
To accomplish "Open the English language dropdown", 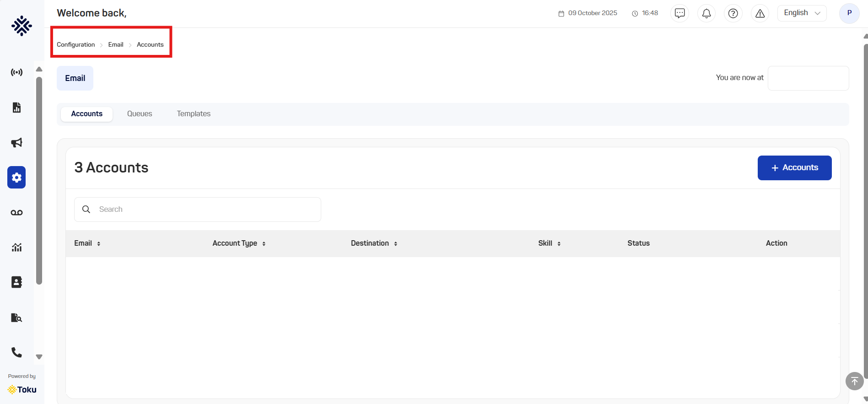I will click(802, 13).
